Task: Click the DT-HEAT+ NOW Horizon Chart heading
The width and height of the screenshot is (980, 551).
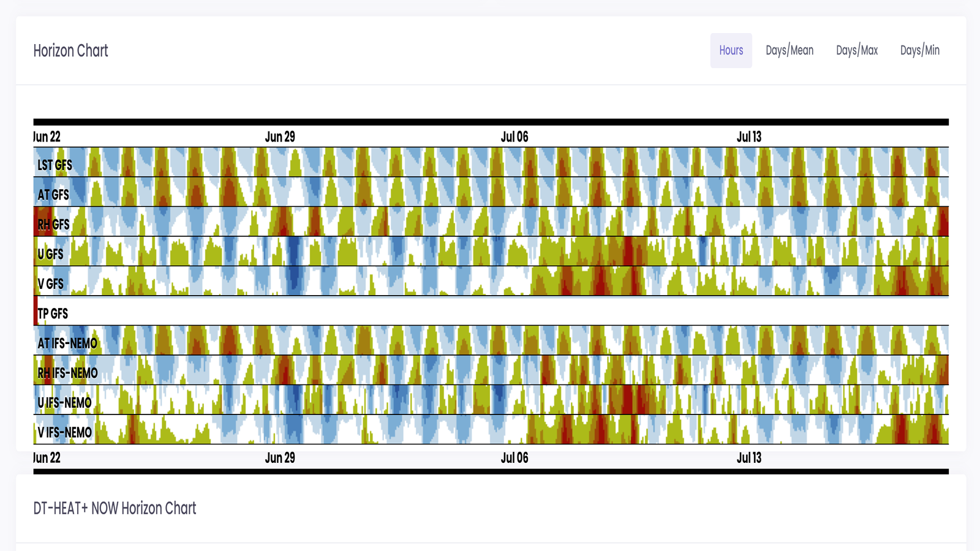Action: [115, 508]
